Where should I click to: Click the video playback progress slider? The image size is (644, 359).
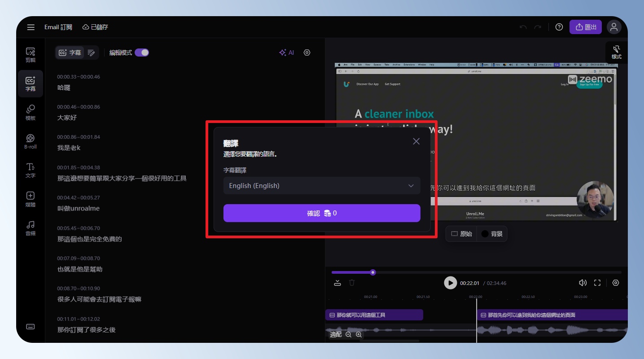pos(476,272)
